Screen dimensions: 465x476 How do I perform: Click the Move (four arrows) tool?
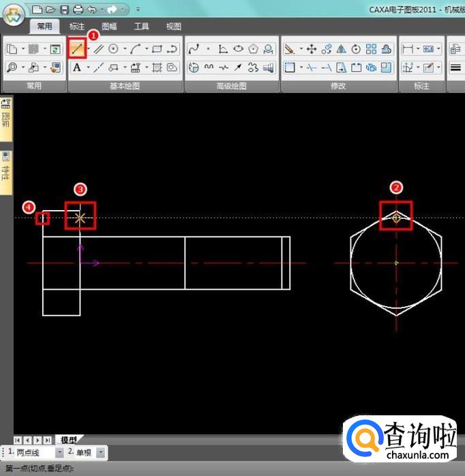(312, 49)
